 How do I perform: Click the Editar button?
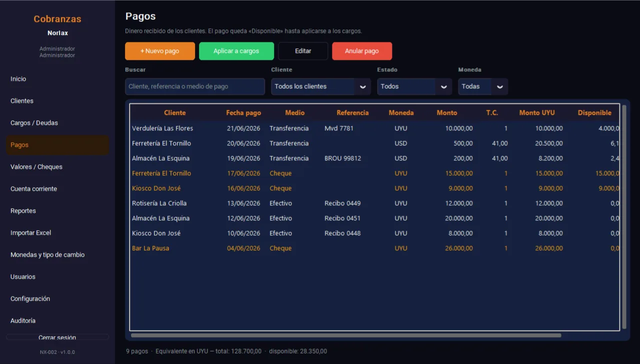(x=303, y=51)
